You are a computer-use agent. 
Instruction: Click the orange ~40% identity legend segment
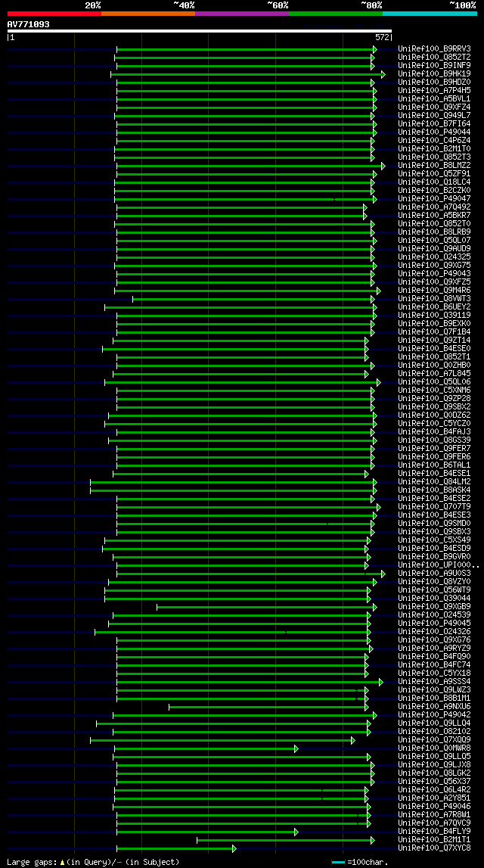pyautogui.click(x=148, y=14)
